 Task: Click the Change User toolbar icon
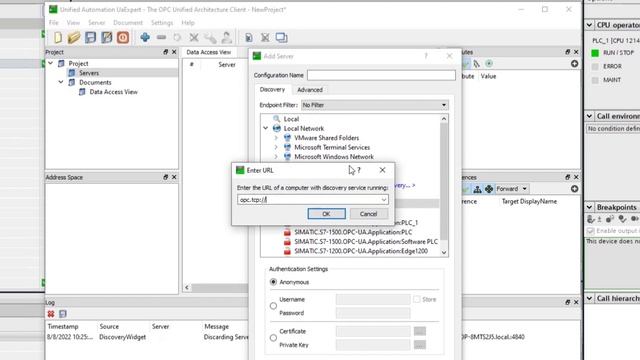click(227, 38)
